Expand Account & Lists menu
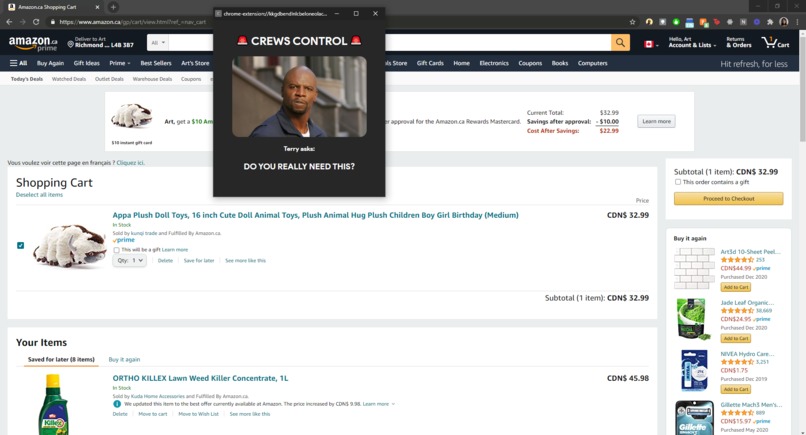Screen dimensions: 806x435 [692, 42]
